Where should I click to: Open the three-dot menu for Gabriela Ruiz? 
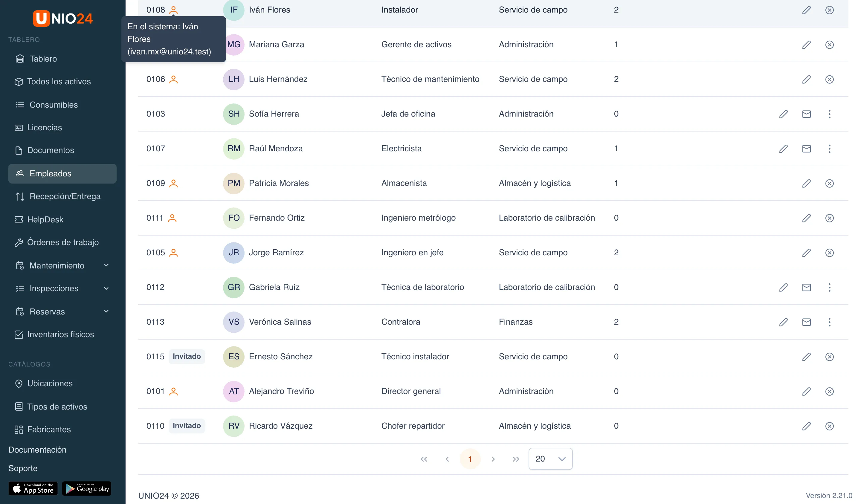click(x=829, y=287)
